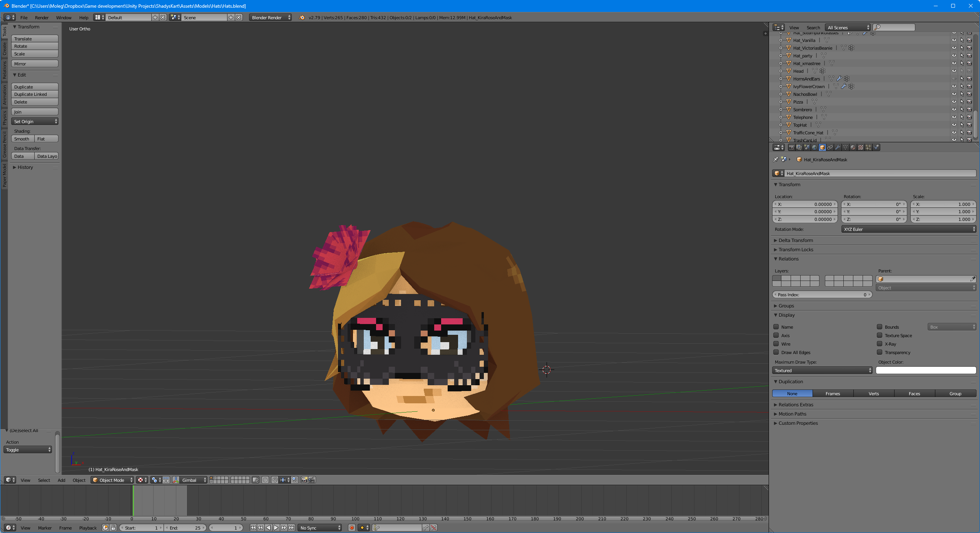The height and width of the screenshot is (533, 980).
Task: Enable the Name display checkbox
Action: point(776,327)
